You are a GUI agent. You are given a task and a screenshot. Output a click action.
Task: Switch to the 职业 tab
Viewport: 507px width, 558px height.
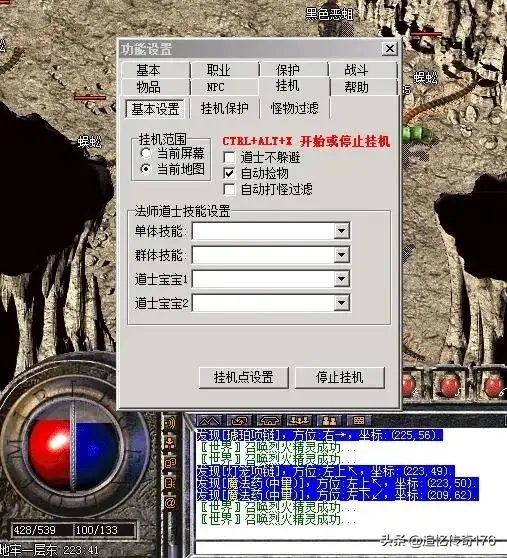click(x=225, y=70)
